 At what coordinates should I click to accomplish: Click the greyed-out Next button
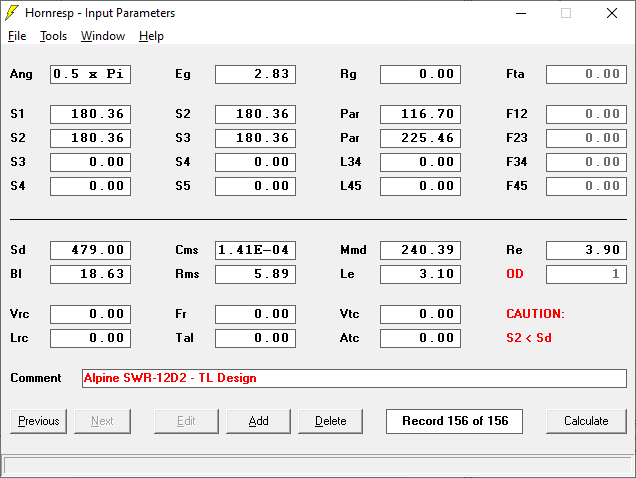(x=102, y=421)
